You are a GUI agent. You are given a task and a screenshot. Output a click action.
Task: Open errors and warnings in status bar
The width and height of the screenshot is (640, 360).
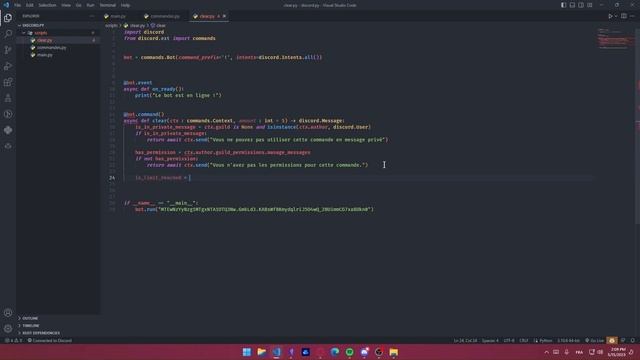click(14, 340)
